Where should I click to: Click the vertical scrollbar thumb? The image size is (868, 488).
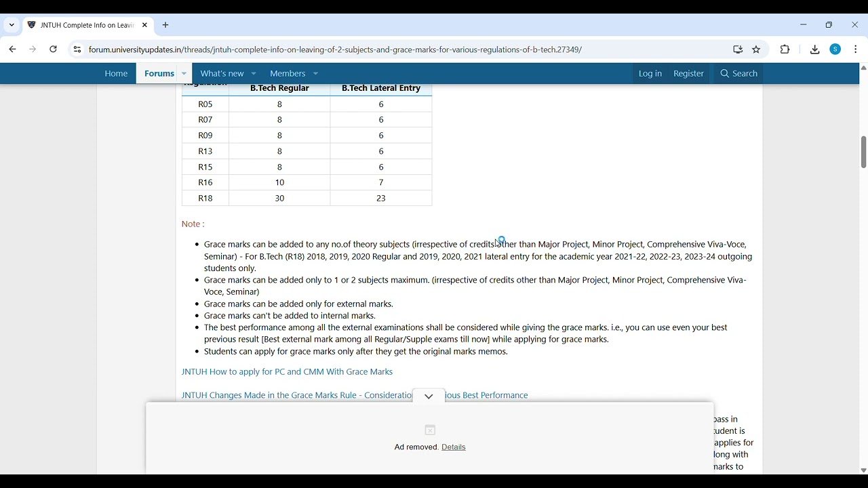[863, 152]
